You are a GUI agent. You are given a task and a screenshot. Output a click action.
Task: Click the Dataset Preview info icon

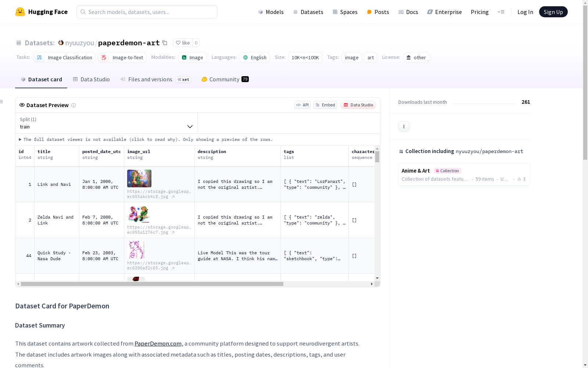(x=73, y=105)
